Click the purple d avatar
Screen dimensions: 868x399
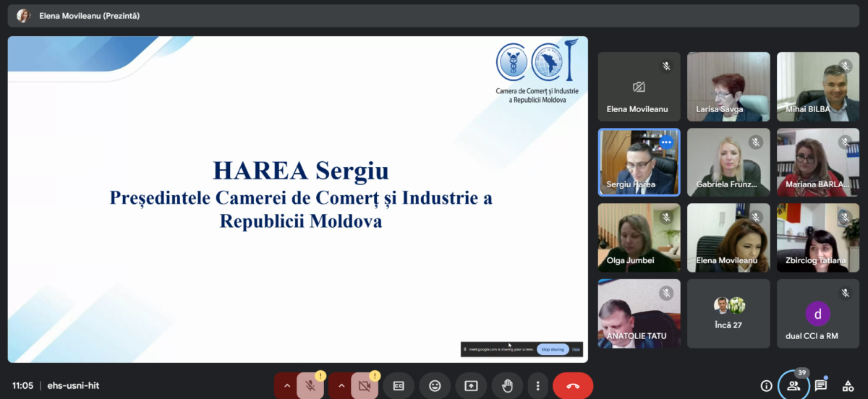[817, 314]
